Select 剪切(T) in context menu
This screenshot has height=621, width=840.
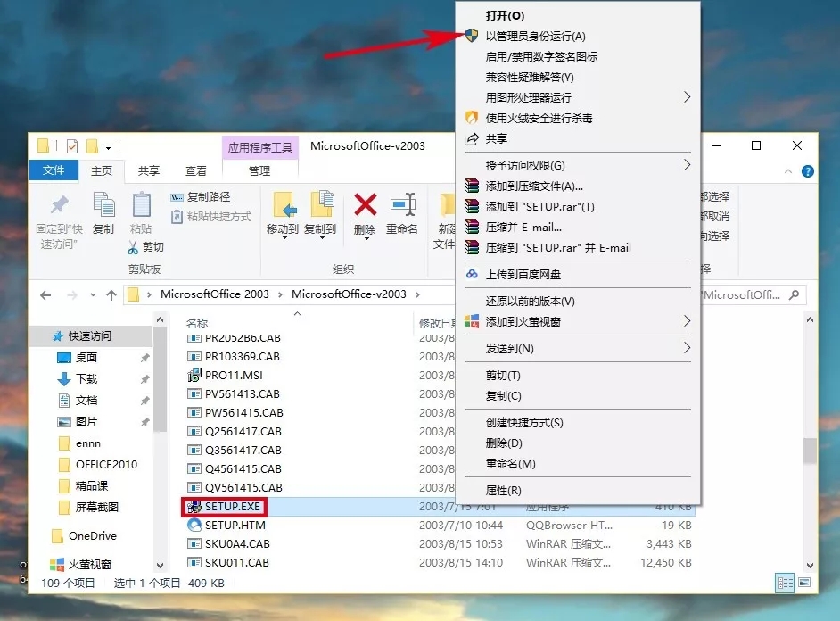[x=503, y=375]
